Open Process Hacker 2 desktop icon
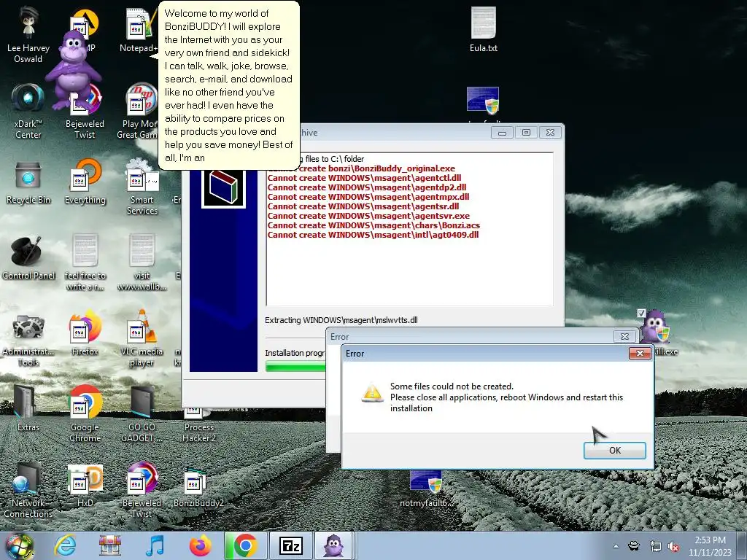This screenshot has width=747, height=560. pos(198,424)
